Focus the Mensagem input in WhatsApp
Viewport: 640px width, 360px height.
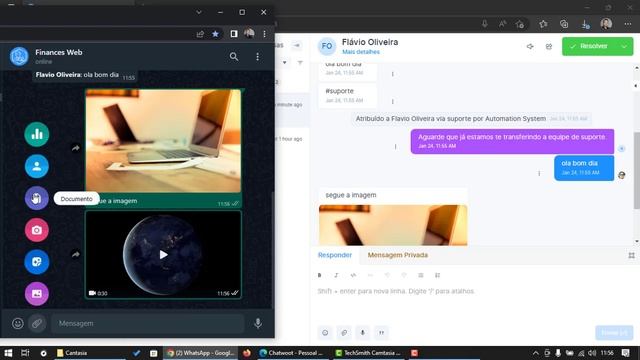(148, 323)
